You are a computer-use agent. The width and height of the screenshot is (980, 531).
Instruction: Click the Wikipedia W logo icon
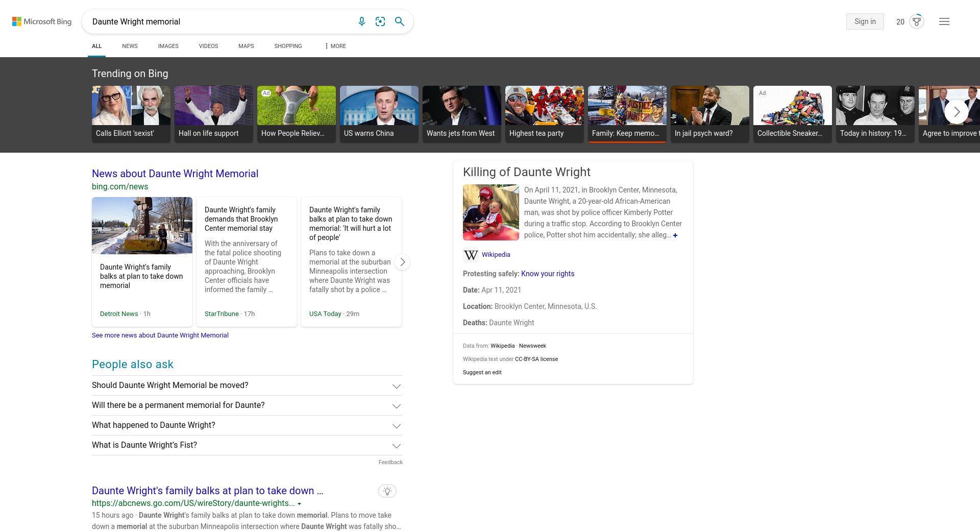(x=471, y=255)
